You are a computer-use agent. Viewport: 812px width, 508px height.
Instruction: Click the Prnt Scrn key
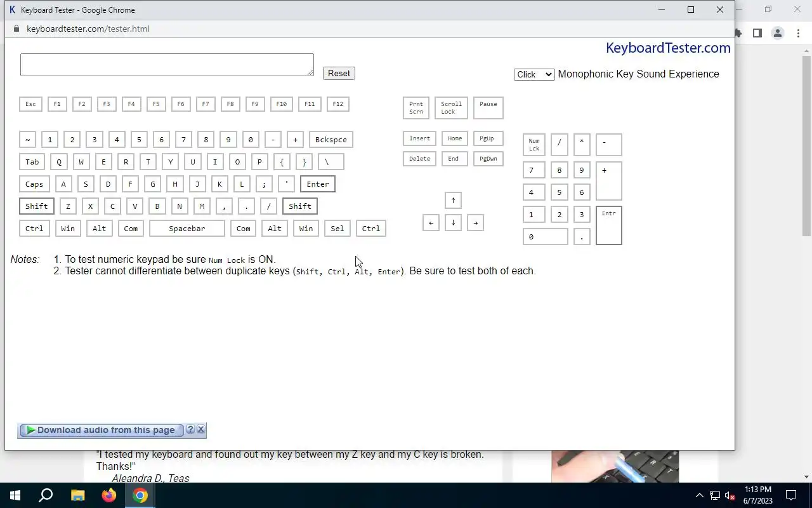tap(416, 108)
